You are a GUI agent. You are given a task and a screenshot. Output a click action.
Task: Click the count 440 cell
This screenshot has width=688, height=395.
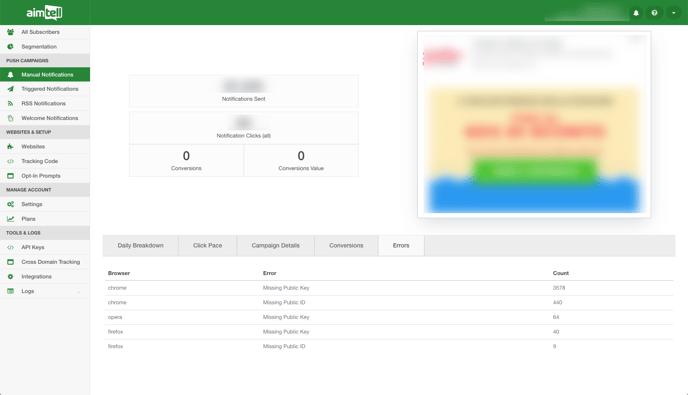[x=557, y=302]
